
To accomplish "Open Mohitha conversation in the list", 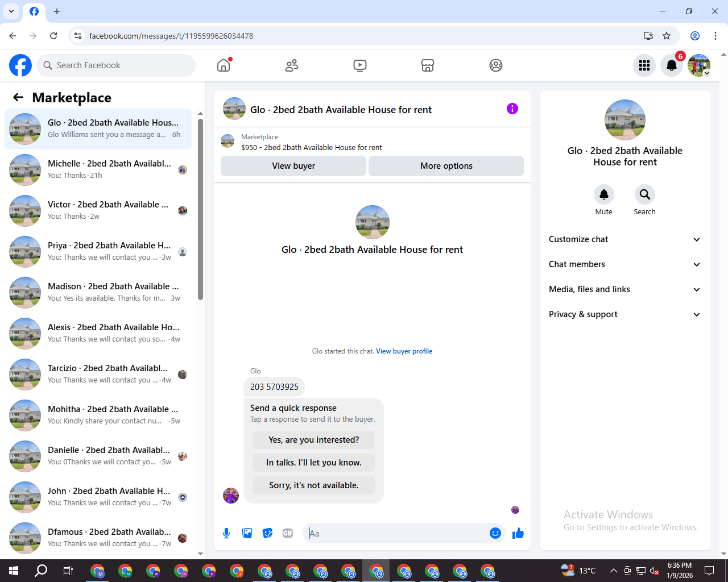I will click(x=98, y=415).
